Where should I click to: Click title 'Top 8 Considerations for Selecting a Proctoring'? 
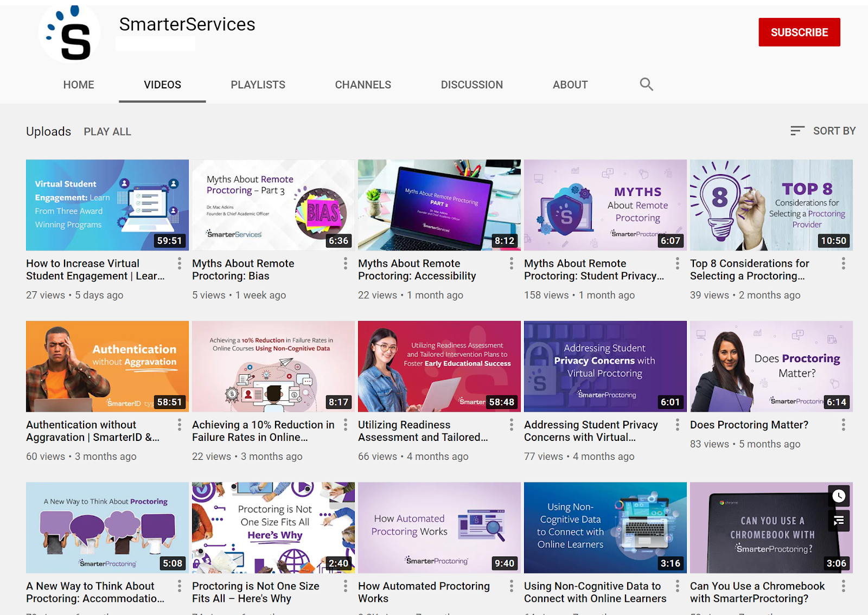pyautogui.click(x=750, y=270)
